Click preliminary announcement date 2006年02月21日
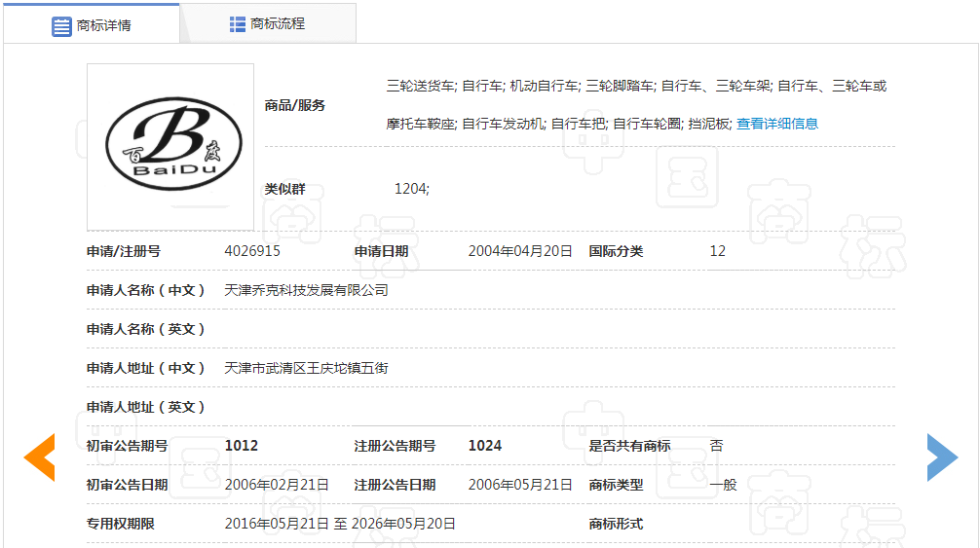 coord(276,485)
